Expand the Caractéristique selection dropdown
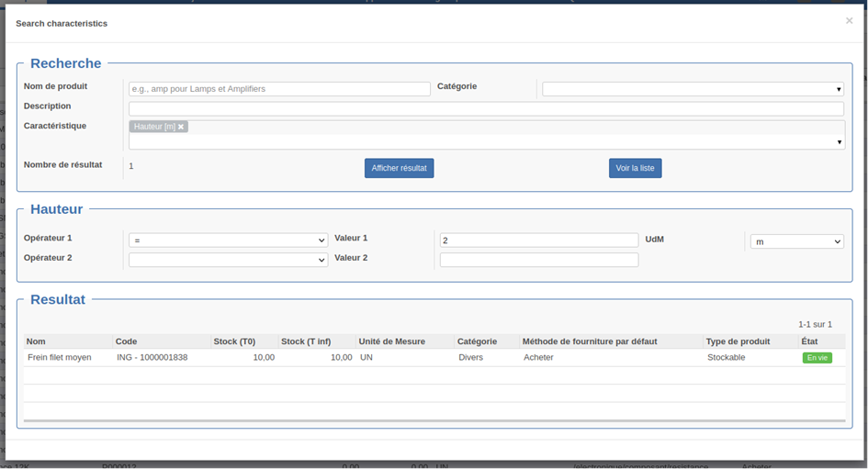Screen dimensions: 868x469 [839, 142]
